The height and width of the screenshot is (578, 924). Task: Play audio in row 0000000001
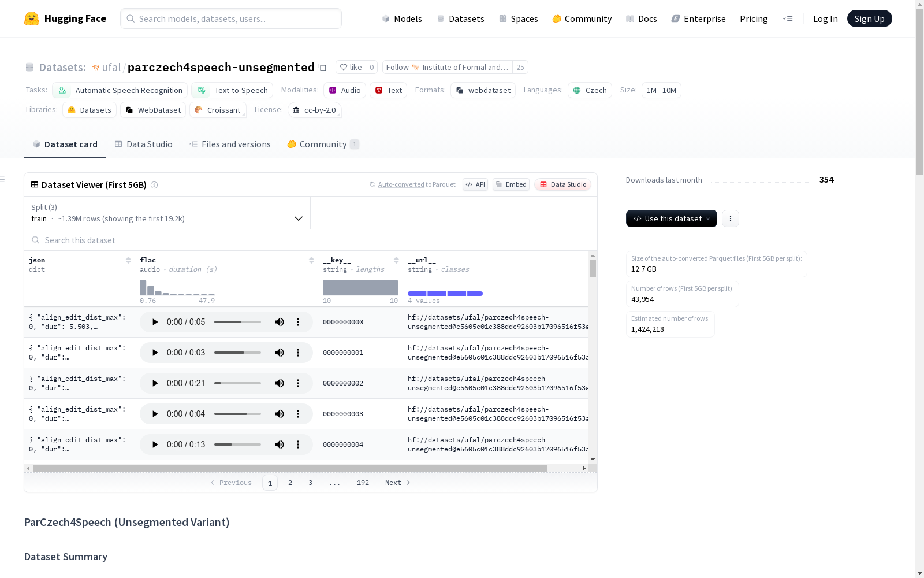coord(155,353)
